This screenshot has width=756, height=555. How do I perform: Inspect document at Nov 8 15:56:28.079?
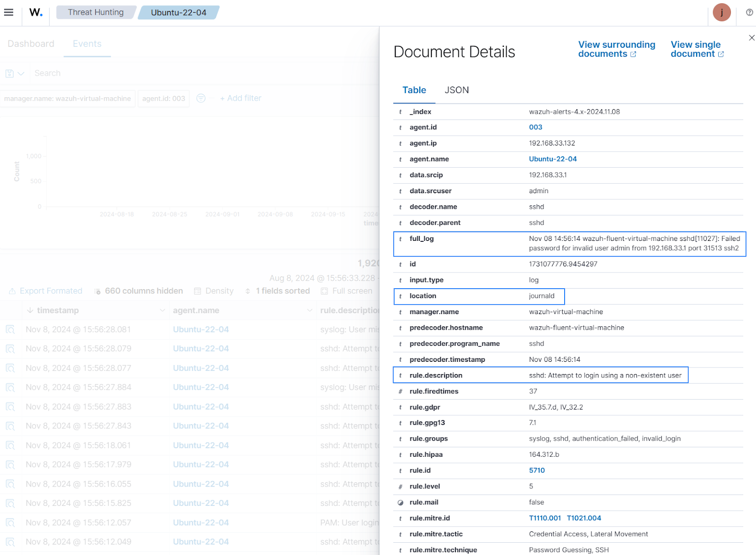(10, 349)
